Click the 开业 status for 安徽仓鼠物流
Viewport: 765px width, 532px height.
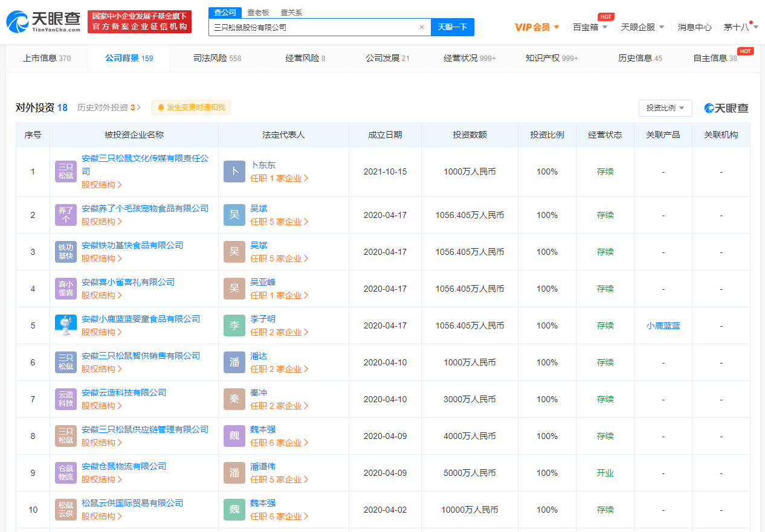[x=605, y=473]
